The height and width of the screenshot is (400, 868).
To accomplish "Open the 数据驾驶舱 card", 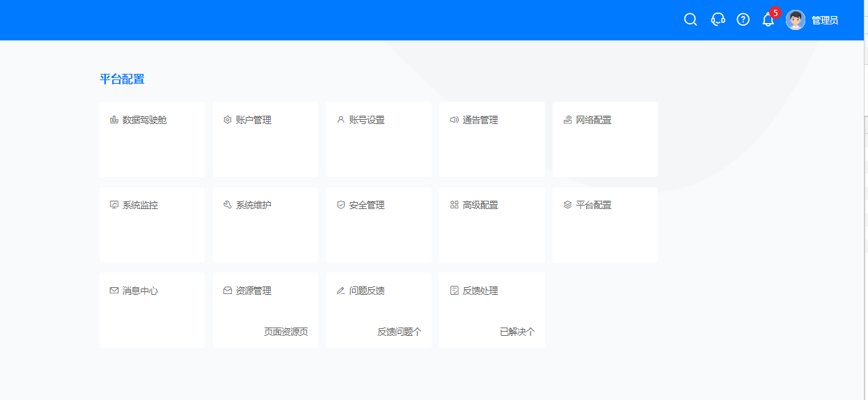I will 152,139.
